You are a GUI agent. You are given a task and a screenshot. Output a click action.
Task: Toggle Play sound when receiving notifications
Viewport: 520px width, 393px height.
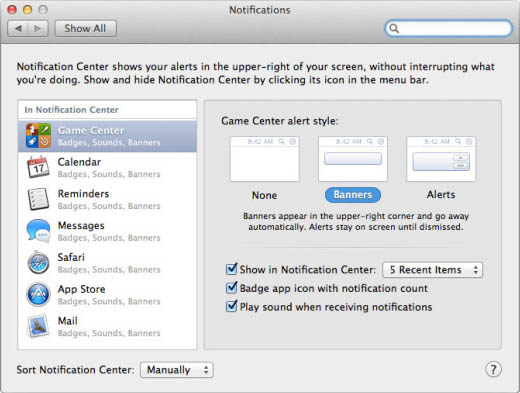pos(231,306)
